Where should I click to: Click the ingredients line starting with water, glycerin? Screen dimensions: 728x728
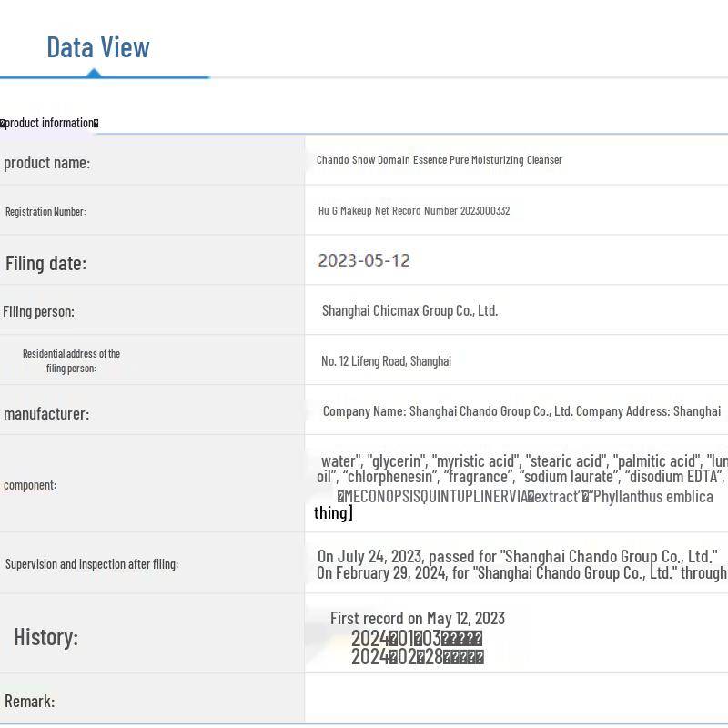click(x=523, y=461)
